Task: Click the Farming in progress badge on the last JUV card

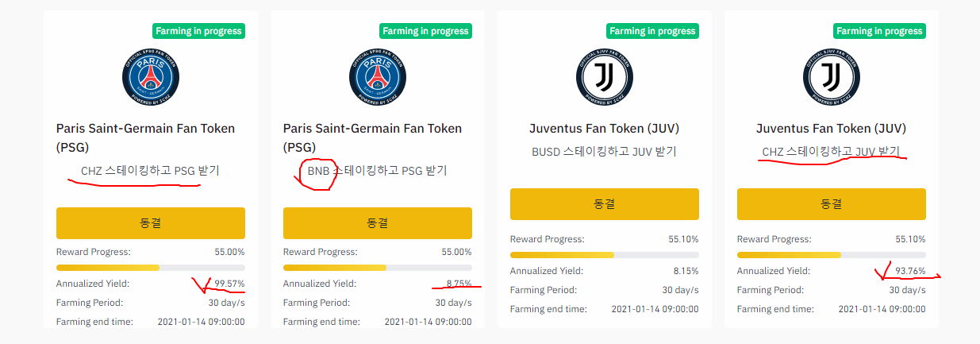Action: 879,31
